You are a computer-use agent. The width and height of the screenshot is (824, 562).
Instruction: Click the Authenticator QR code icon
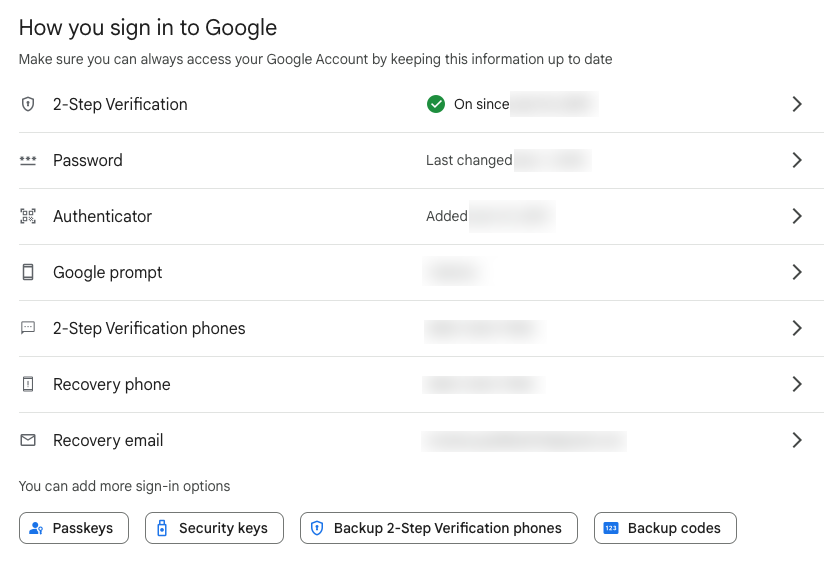coord(28,216)
